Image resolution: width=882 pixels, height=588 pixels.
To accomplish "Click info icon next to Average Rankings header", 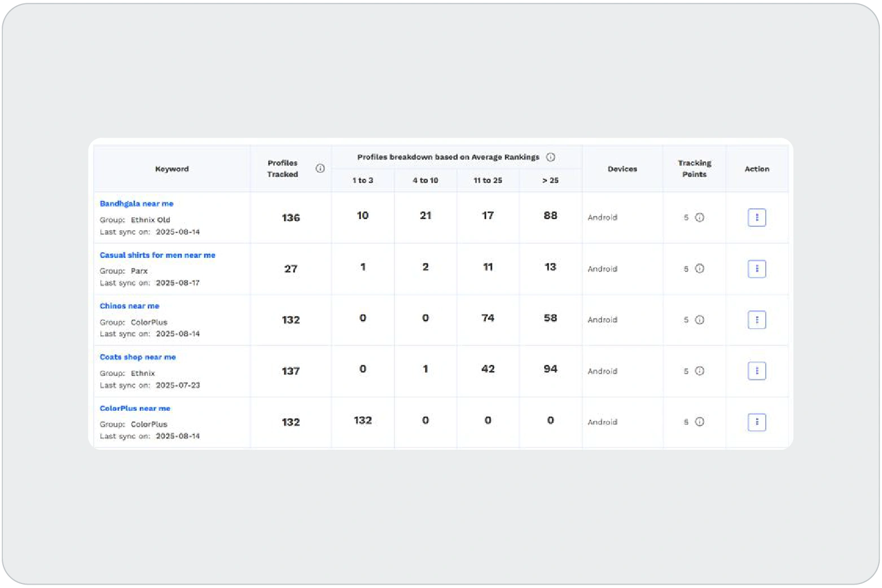I will click(550, 157).
